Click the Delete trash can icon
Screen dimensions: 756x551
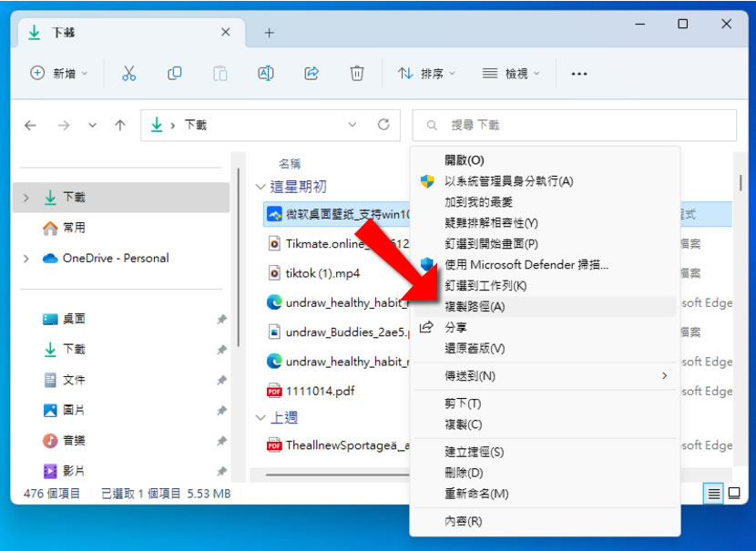click(x=358, y=74)
